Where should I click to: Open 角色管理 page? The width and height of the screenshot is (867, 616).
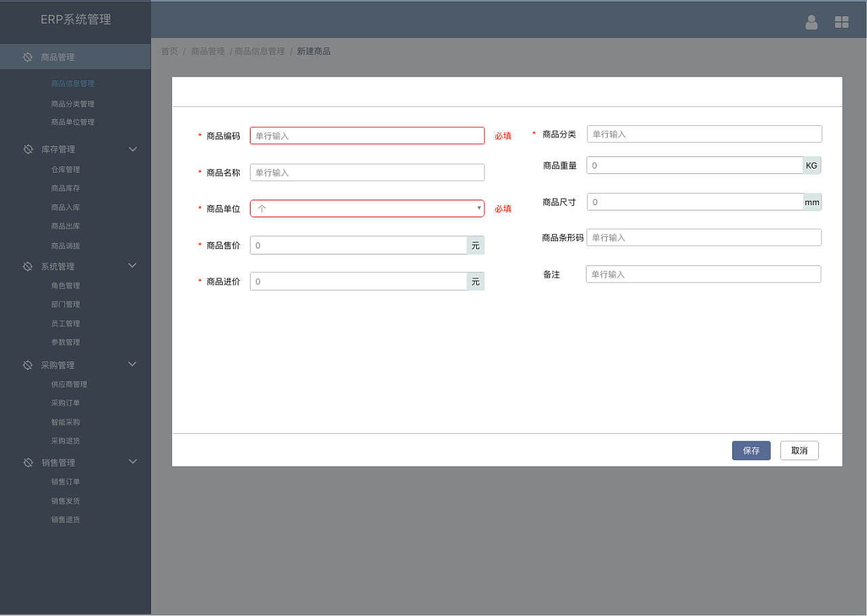[66, 286]
